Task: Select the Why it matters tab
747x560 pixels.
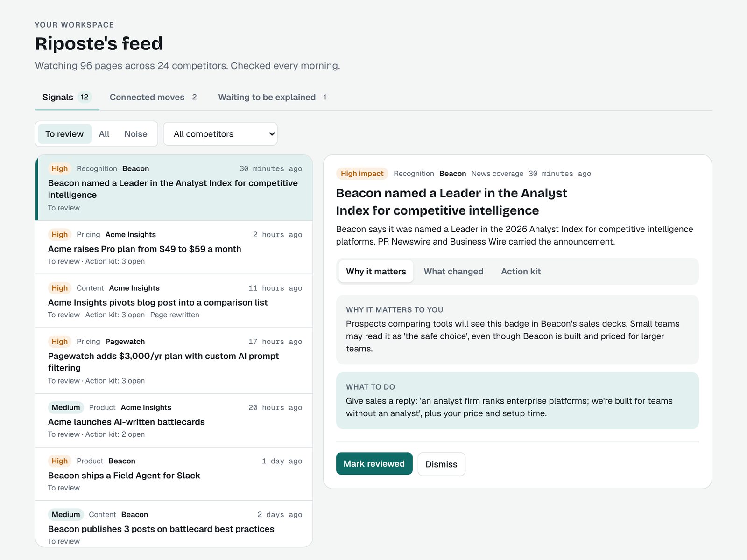Action: pyautogui.click(x=376, y=272)
